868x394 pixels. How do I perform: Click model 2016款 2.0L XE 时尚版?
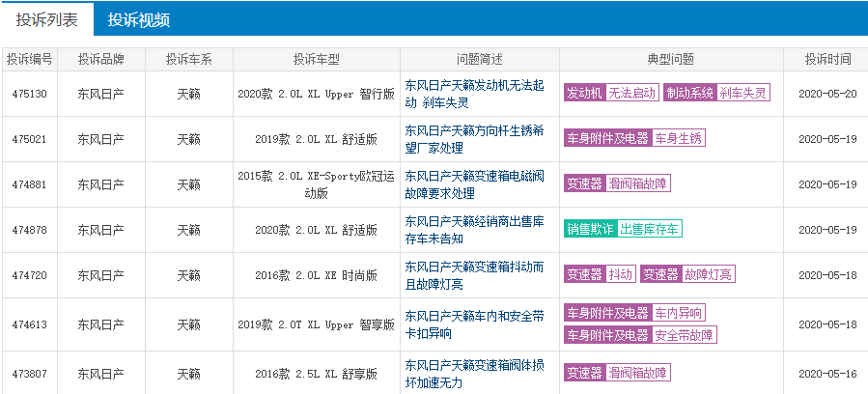[316, 275]
